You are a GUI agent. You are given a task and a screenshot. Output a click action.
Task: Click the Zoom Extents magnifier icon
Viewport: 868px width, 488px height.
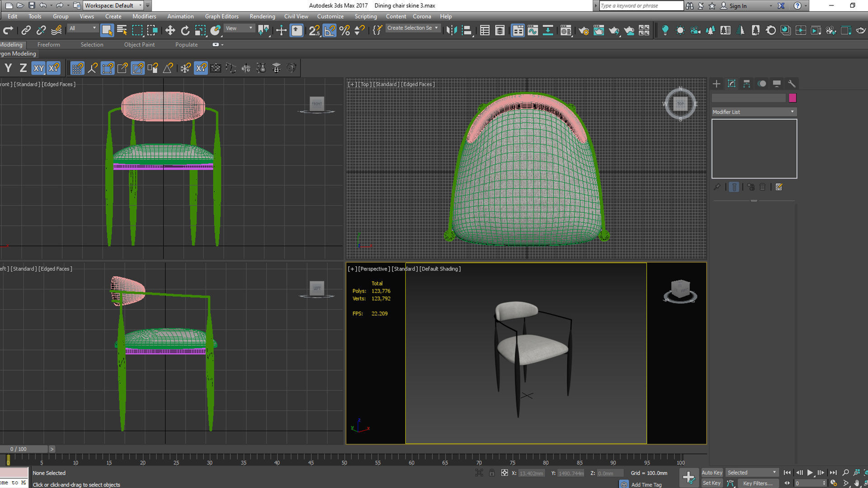click(x=846, y=473)
